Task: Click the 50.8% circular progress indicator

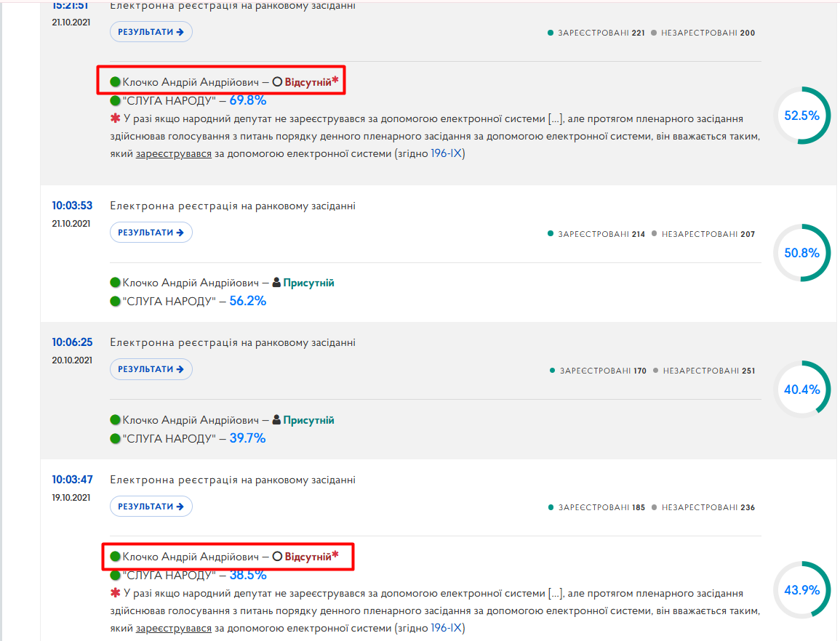Action: [x=801, y=253]
